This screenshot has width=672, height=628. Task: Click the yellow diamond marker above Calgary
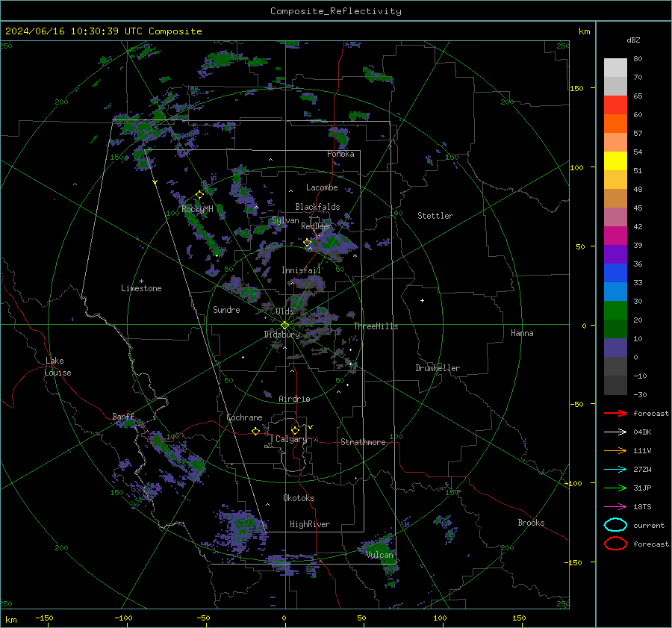[295, 430]
